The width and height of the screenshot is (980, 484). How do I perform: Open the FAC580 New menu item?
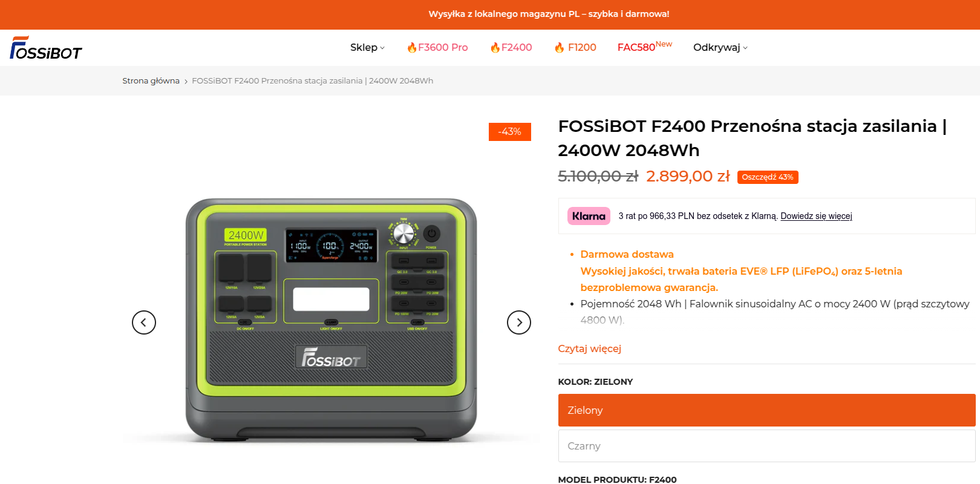click(645, 47)
